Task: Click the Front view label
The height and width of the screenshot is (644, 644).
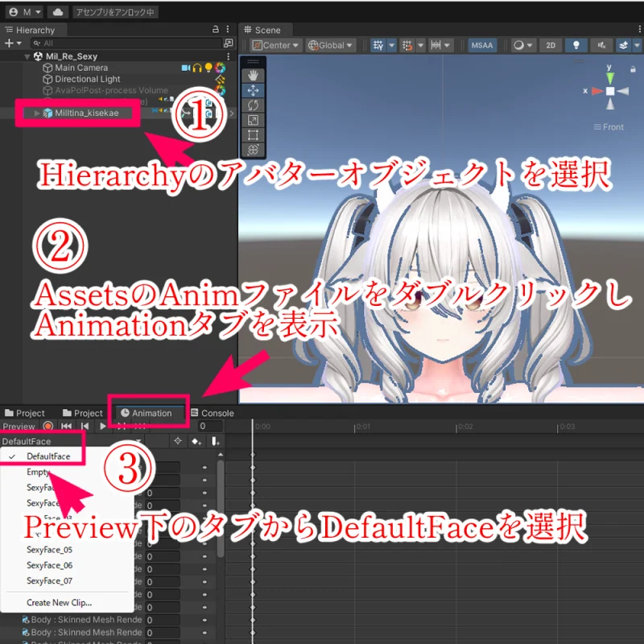Action: pos(609,127)
